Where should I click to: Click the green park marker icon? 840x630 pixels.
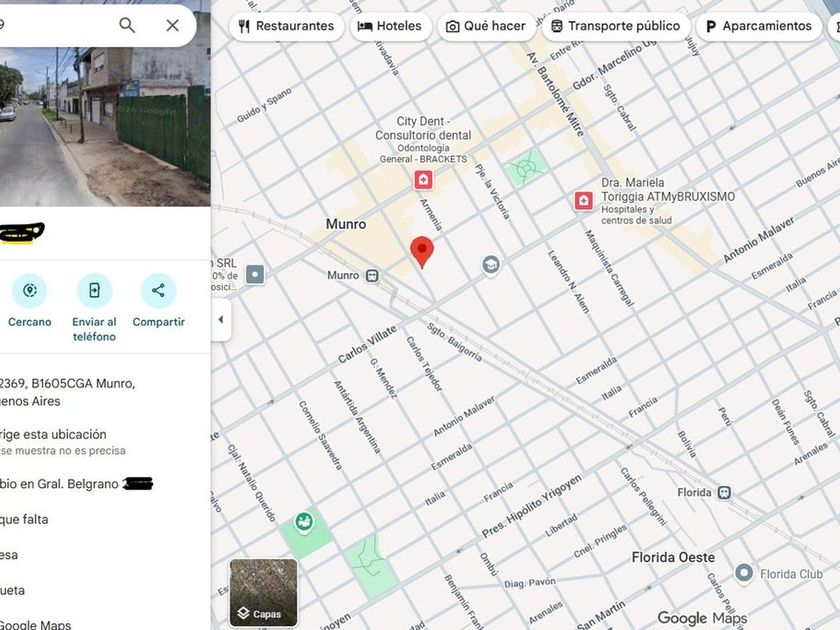pyautogui.click(x=304, y=521)
